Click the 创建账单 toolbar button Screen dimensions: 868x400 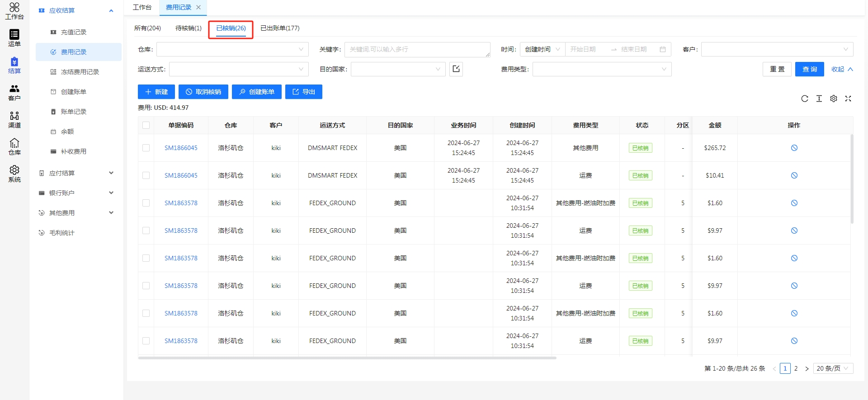point(257,92)
